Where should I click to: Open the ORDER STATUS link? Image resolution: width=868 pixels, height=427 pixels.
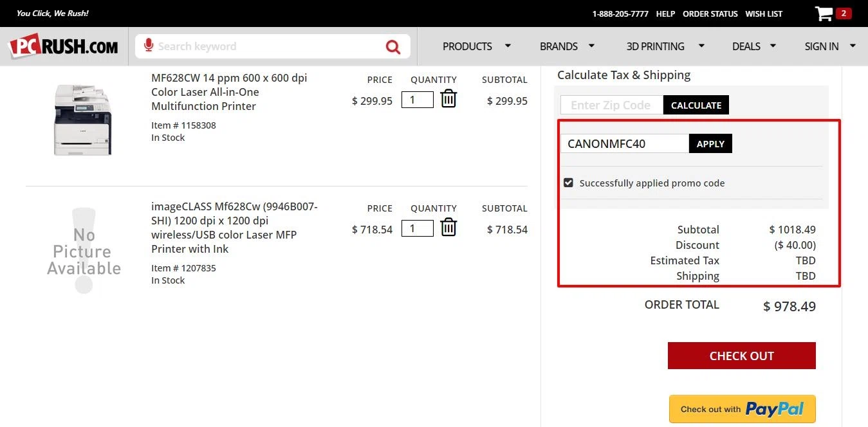(x=710, y=14)
